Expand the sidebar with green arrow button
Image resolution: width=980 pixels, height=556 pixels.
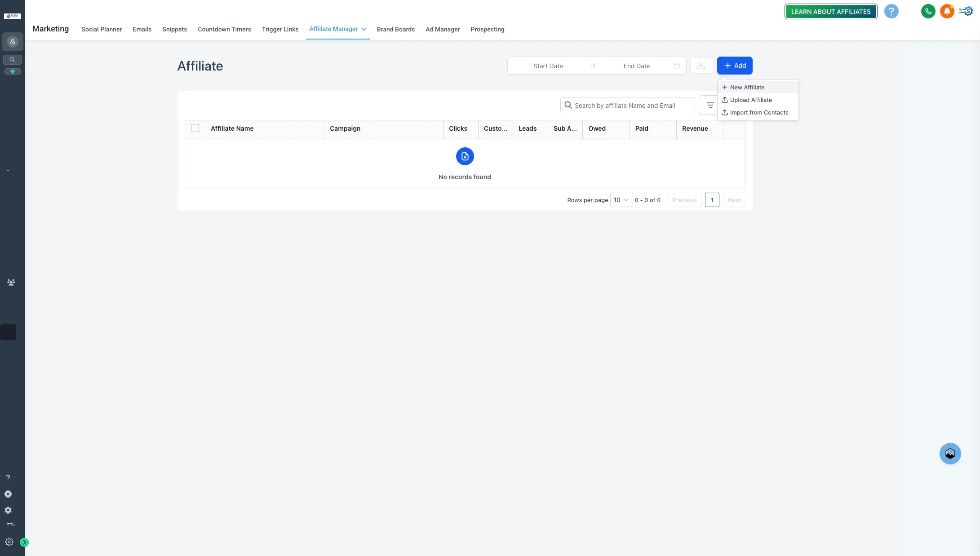24,543
